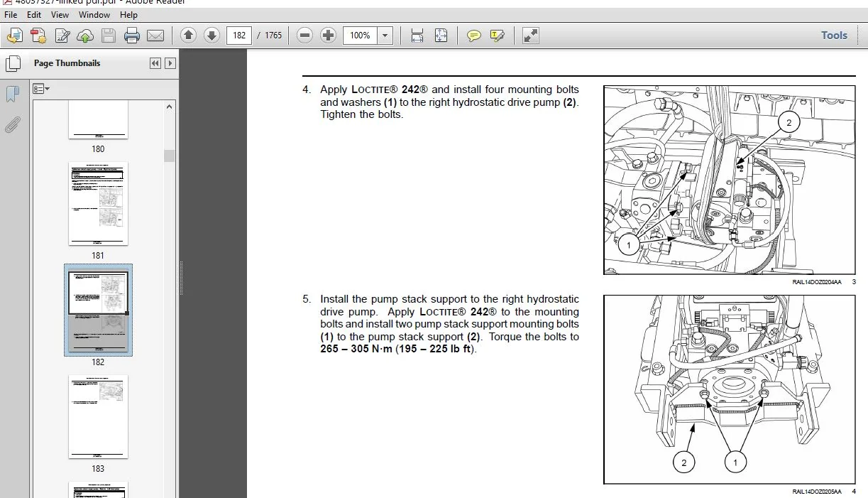
Task: Click torque value '265 – 305 N·m'
Action: point(356,349)
